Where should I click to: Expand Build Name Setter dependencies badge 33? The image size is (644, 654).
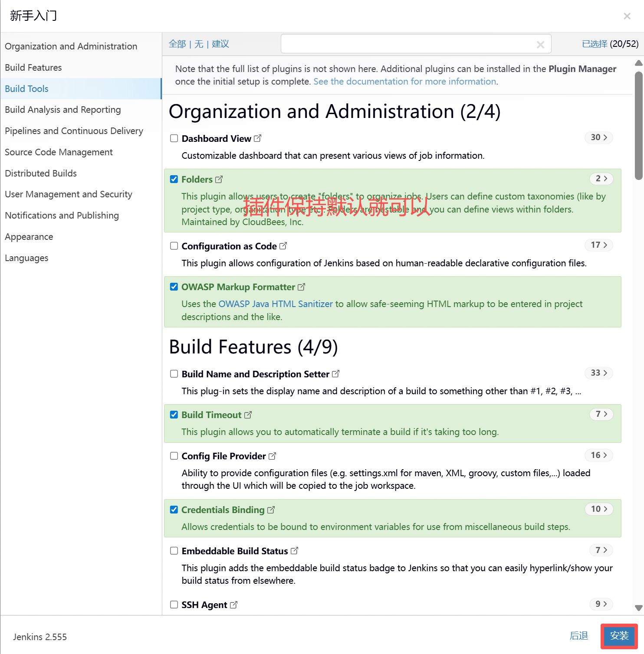click(599, 373)
